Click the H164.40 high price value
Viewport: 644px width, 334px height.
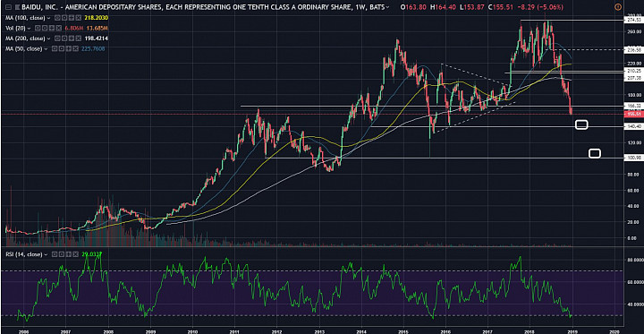coord(442,7)
